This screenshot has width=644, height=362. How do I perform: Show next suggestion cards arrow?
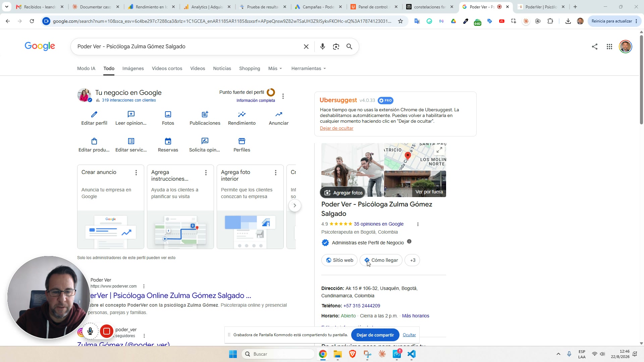click(295, 205)
